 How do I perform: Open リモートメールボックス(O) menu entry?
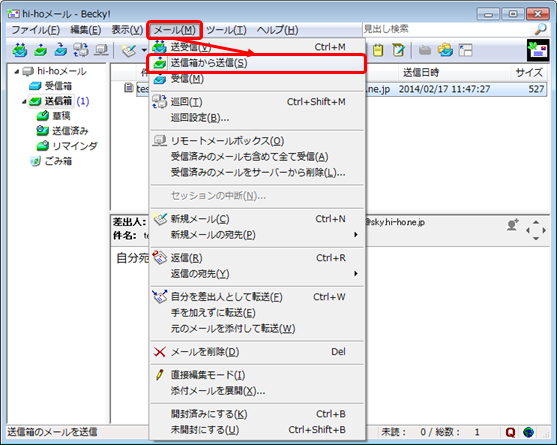pyautogui.click(x=258, y=141)
